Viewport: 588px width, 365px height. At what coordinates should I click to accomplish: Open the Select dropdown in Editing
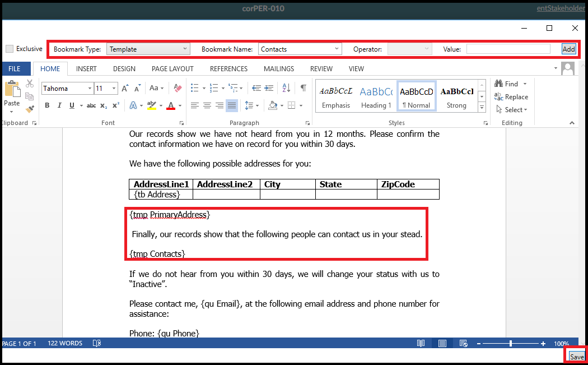[x=512, y=110]
